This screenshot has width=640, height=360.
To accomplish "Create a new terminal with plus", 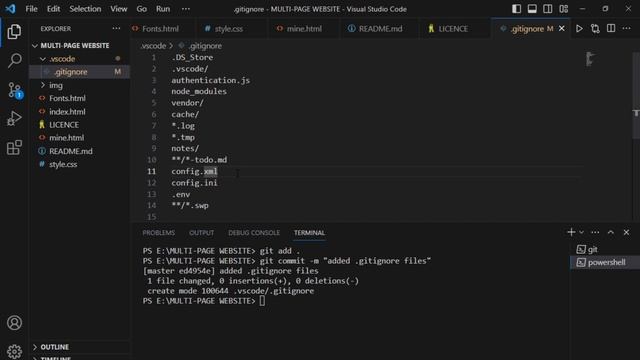I will point(571,232).
